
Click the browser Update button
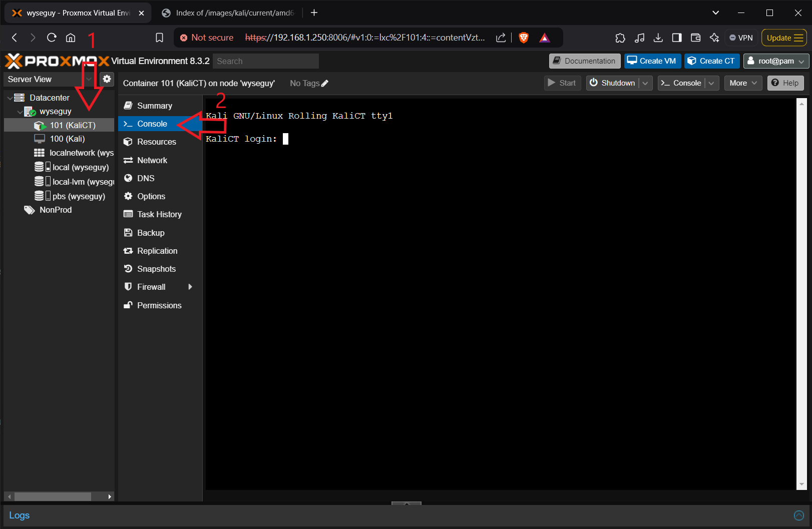click(784, 38)
